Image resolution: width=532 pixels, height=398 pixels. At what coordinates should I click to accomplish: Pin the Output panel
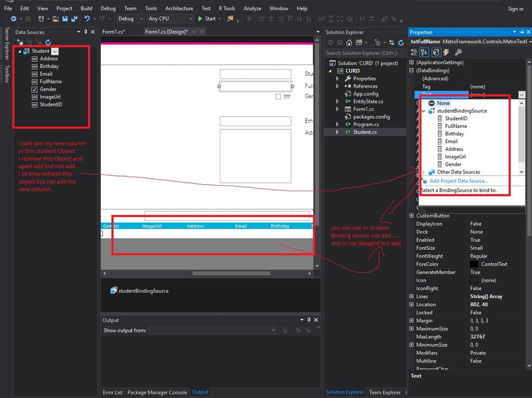309,320
